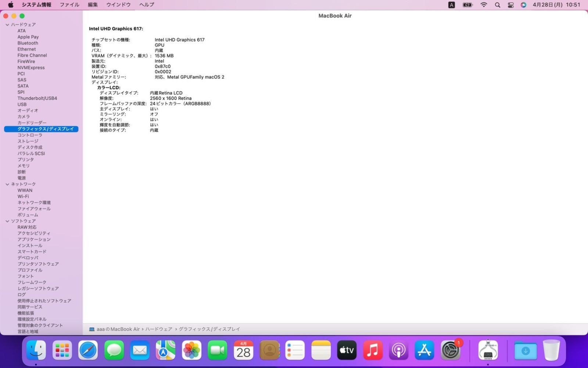The width and height of the screenshot is (588, 368).
Task: Open the Apple menu
Action: pos(11,5)
